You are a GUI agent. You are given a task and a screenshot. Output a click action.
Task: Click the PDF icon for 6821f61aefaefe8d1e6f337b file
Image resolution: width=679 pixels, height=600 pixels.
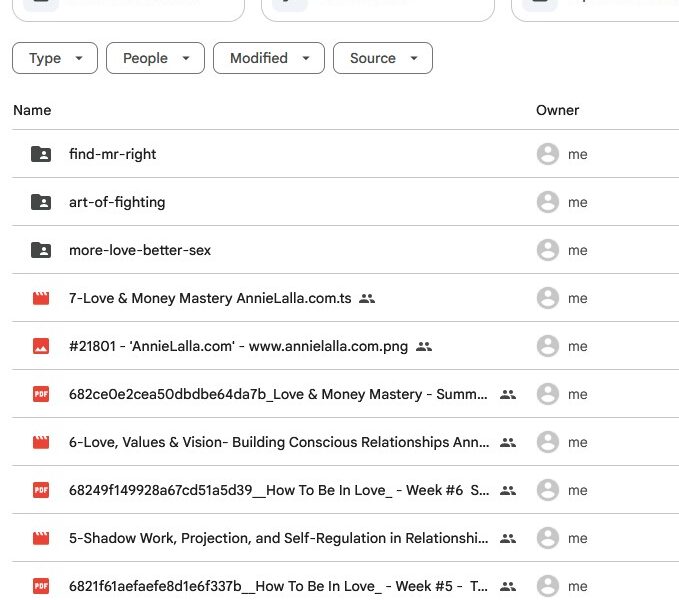(41, 586)
